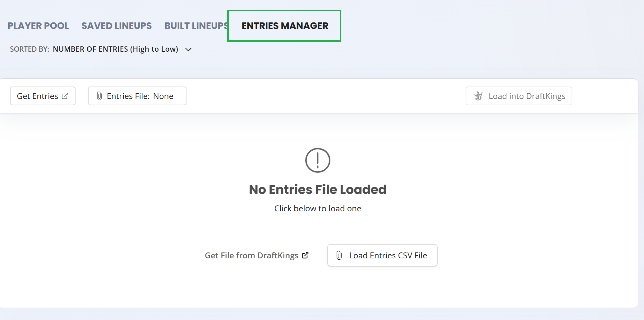Click Load Entries CSV File button
This screenshot has height=320, width=644.
(382, 255)
